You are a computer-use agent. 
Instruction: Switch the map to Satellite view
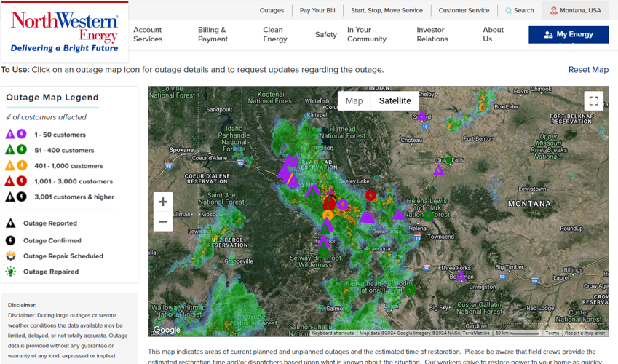395,101
